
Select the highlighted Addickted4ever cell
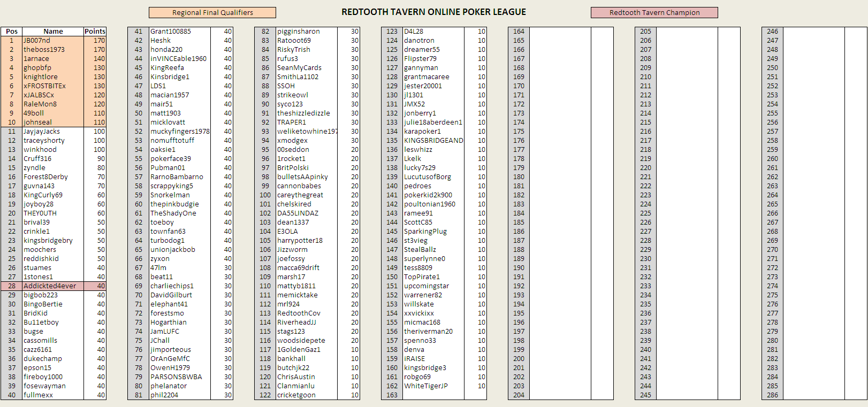click(53, 286)
